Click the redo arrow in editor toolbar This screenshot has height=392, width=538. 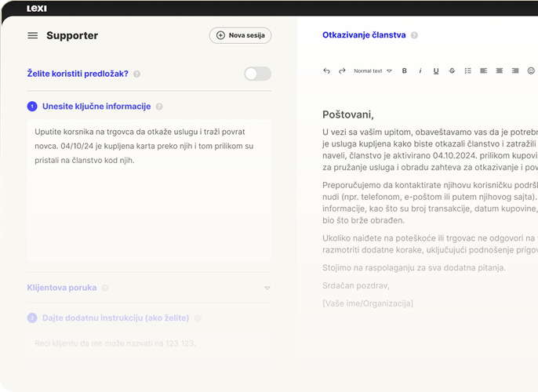[x=342, y=71]
